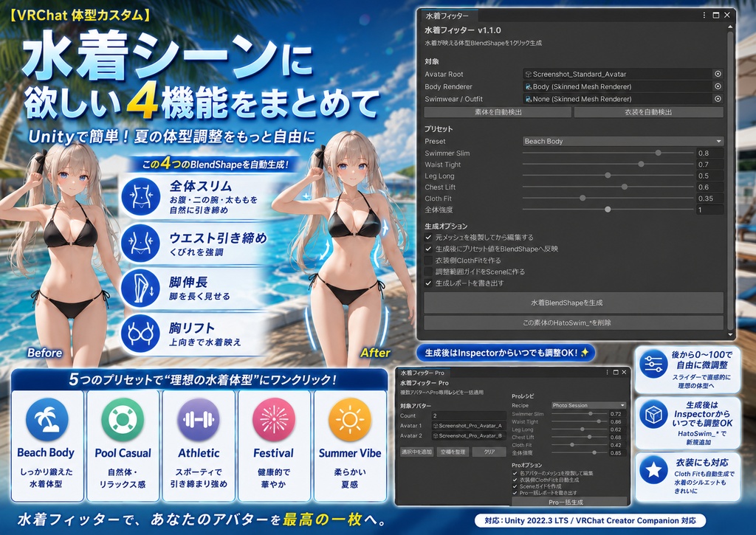Screen dimensions: 756x535
Task: Enable 衣装側ClothFitを作る checkbox
Action: tap(428, 260)
